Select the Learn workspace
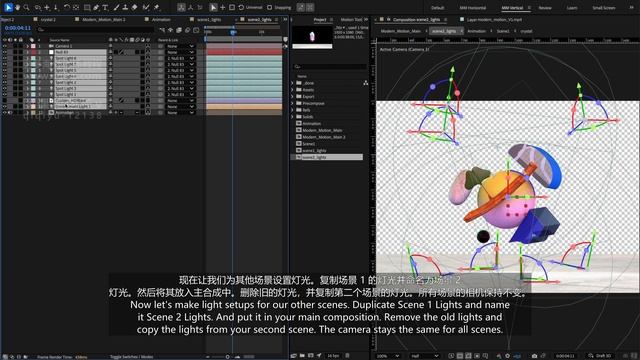The image size is (640, 360). tap(572, 7)
